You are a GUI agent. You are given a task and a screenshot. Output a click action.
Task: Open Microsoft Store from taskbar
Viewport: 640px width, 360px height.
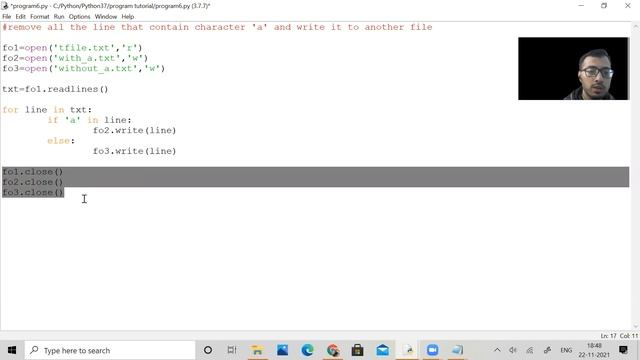(x=358, y=350)
